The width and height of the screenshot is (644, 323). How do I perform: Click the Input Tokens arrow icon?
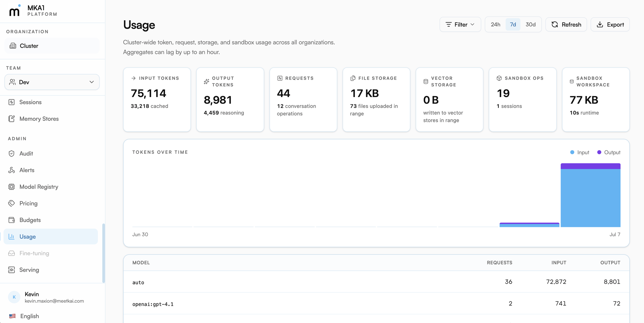tap(134, 78)
